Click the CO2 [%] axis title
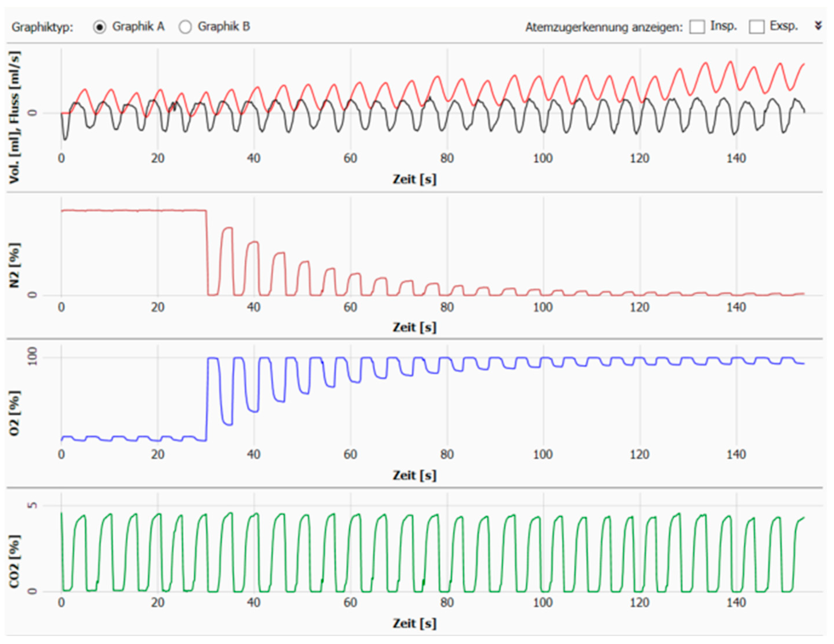The image size is (834, 644). 15,561
